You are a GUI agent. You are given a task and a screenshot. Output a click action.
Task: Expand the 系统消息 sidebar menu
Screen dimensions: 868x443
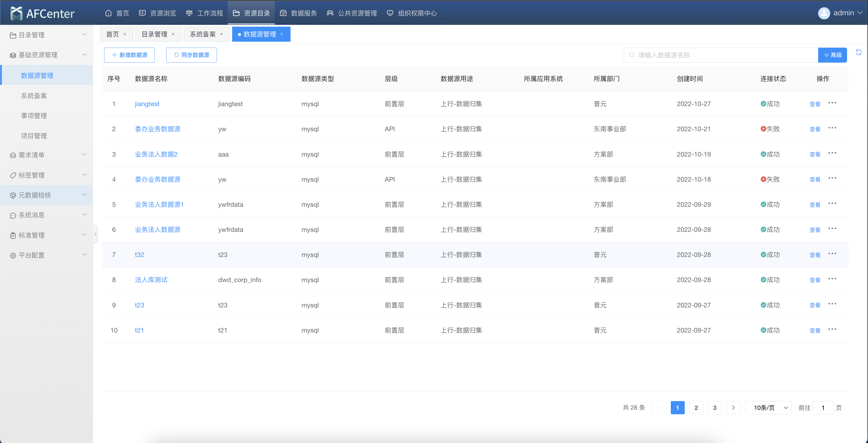pos(47,215)
